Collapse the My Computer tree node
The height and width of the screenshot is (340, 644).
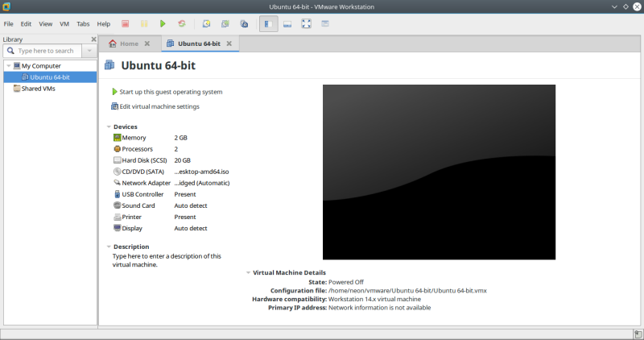[x=8, y=66]
